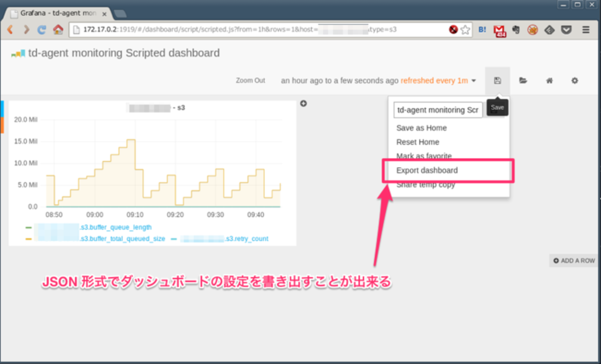Click the Zoom Out button
This screenshot has width=601, height=364.
[251, 81]
